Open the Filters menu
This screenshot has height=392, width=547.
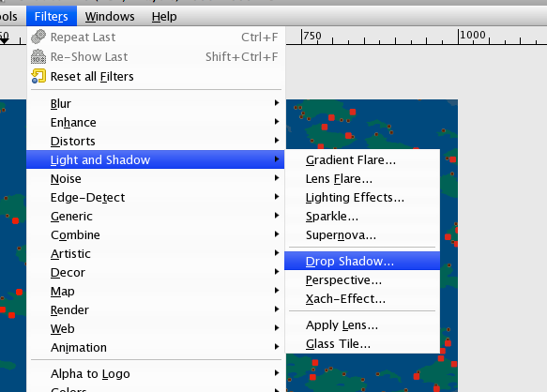click(x=52, y=16)
